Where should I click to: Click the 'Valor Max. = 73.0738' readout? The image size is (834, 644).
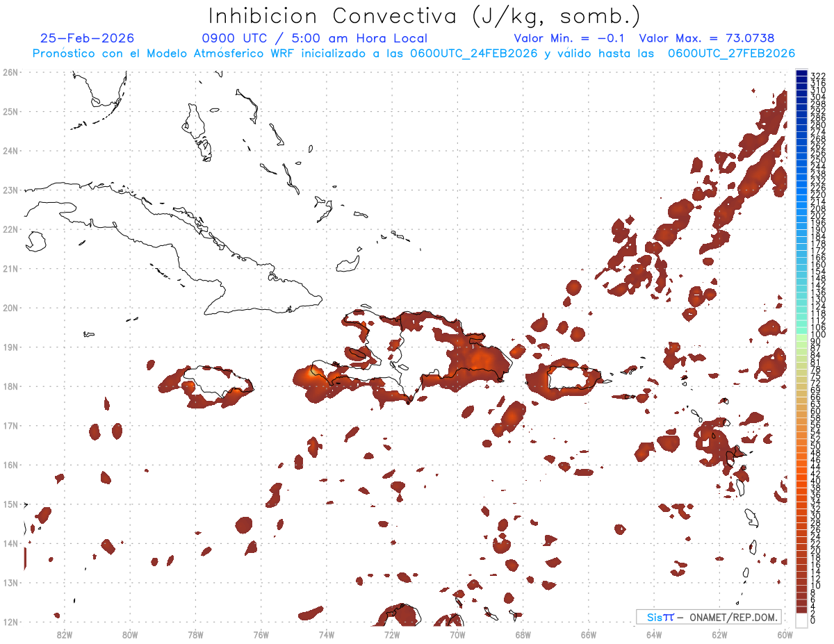coord(707,38)
